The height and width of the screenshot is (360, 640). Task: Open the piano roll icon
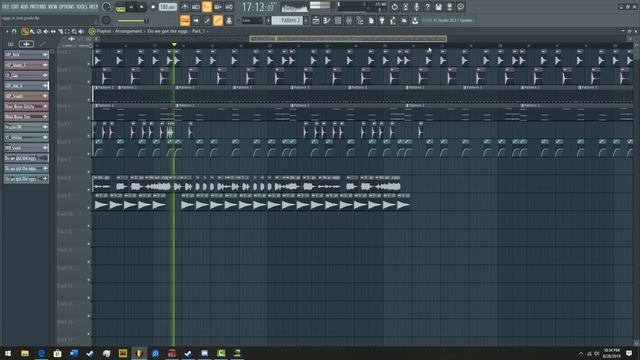tap(327, 20)
